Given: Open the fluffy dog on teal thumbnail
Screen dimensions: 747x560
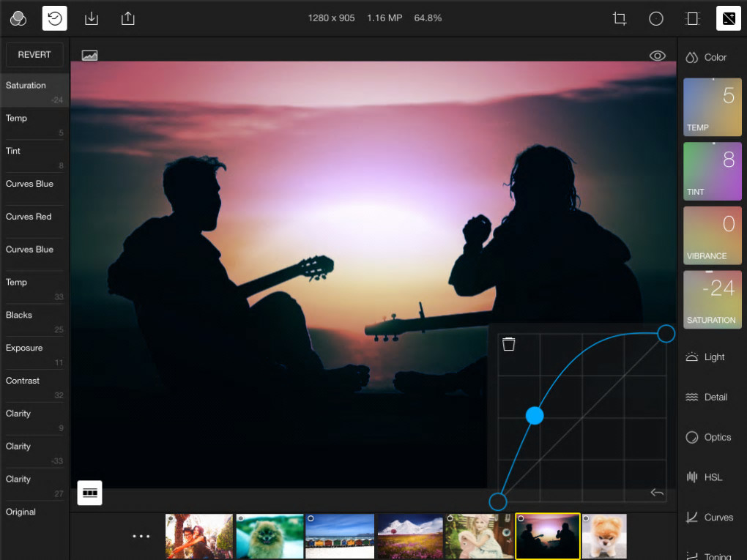Looking at the screenshot, I should pyautogui.click(x=270, y=536).
